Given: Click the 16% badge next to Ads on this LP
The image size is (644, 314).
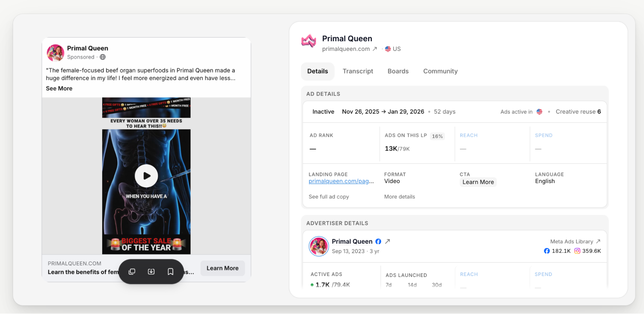Looking at the screenshot, I should tap(437, 136).
